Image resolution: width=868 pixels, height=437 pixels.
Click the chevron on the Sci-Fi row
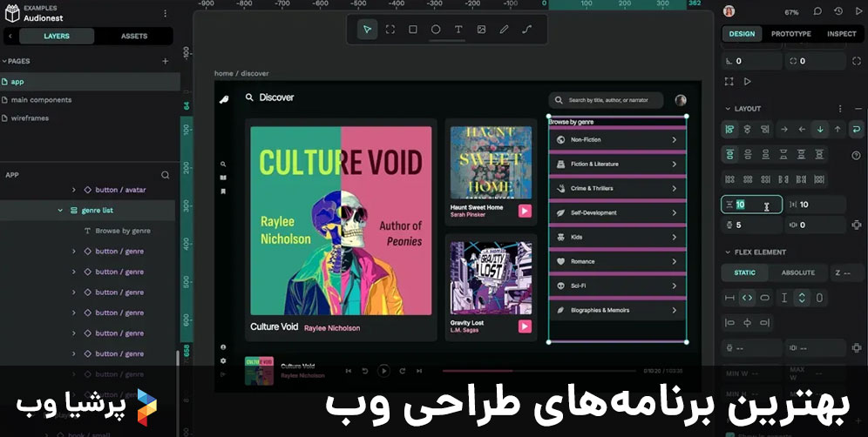pos(675,286)
